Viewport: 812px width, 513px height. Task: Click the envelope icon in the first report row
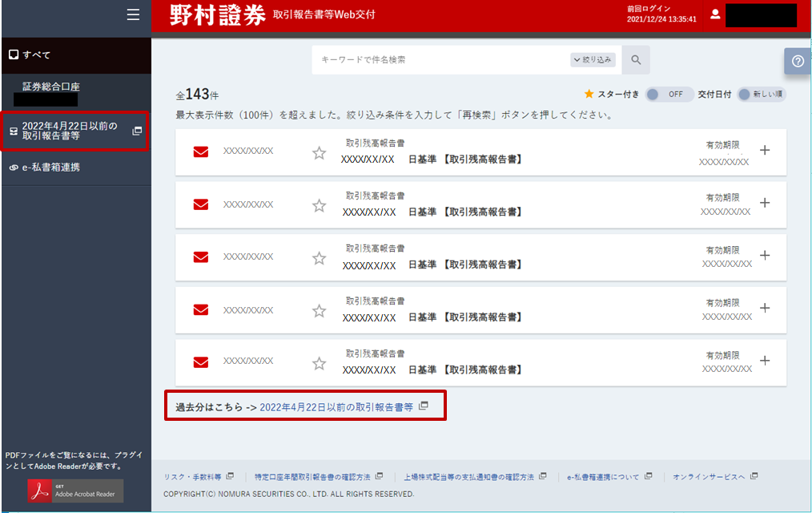tap(201, 151)
